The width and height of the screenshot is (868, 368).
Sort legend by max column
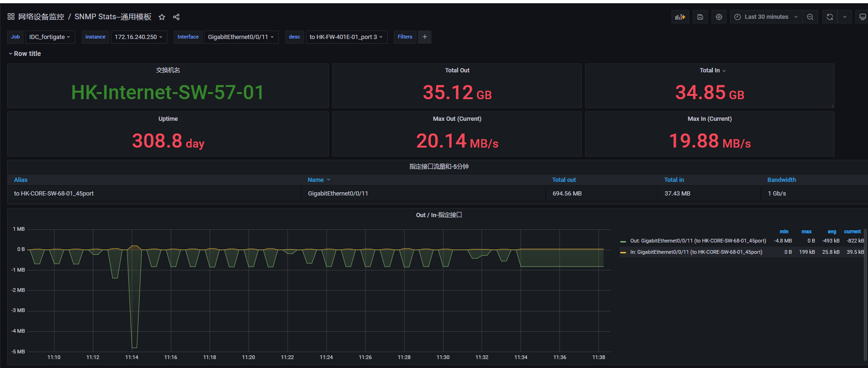coord(806,232)
